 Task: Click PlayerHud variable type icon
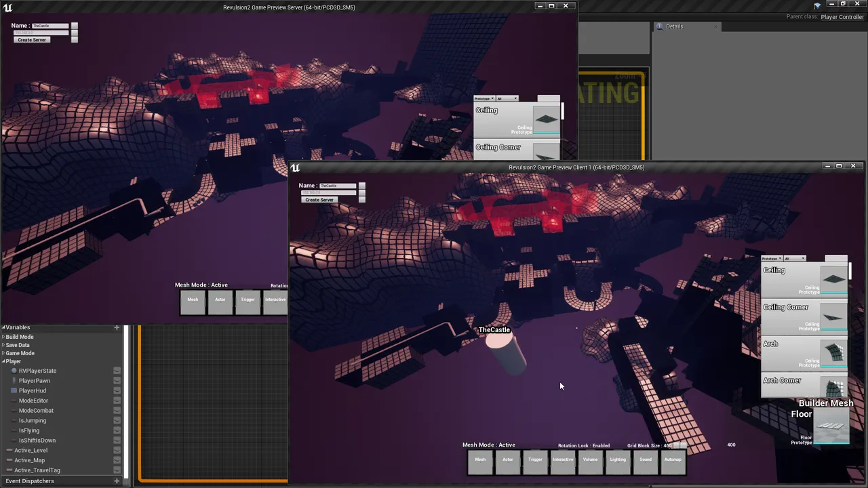(14, 390)
